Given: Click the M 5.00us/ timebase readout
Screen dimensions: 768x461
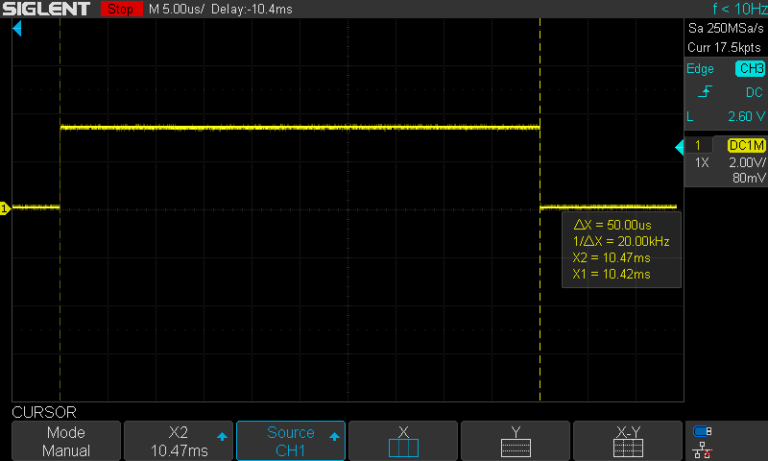Looking at the screenshot, I should (x=176, y=10).
